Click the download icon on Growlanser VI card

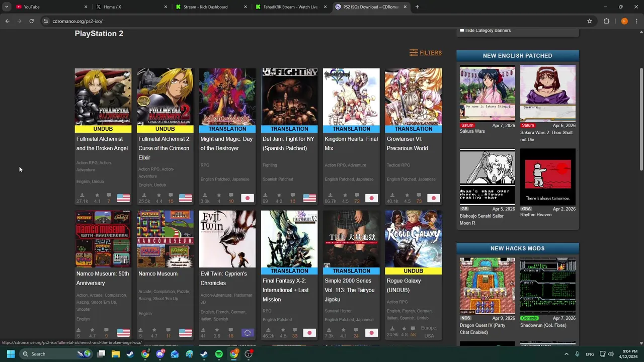pos(392,195)
